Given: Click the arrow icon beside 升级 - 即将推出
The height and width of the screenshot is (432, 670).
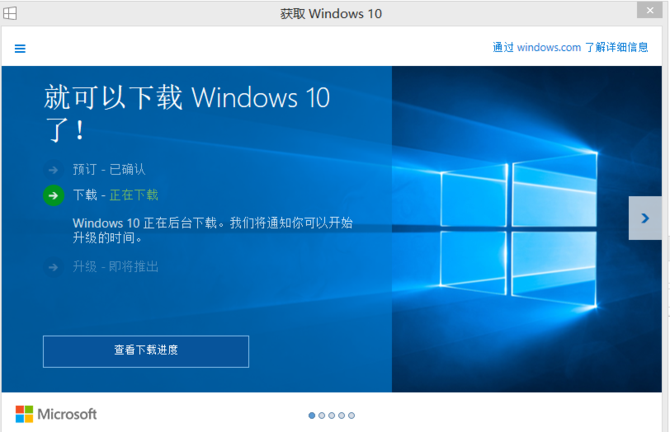Looking at the screenshot, I should coord(53,267).
